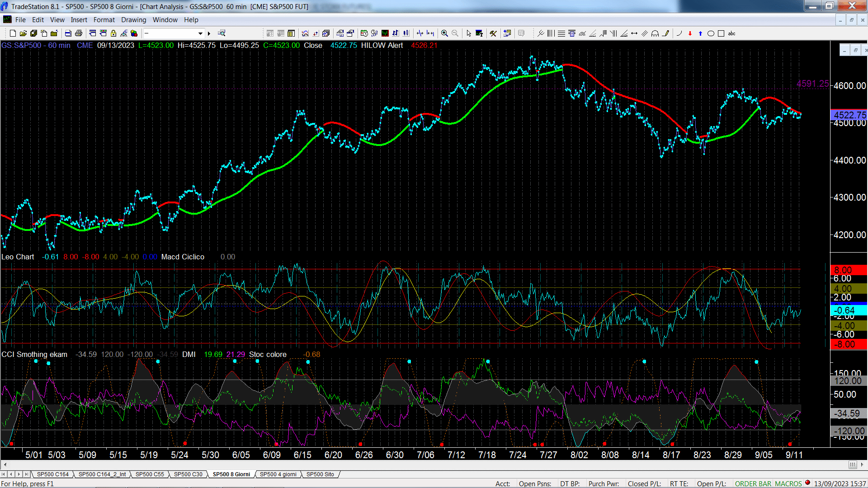Viewport: 868px width, 488px height.
Task: Select the parallel lines channel tool
Action: tap(645, 33)
